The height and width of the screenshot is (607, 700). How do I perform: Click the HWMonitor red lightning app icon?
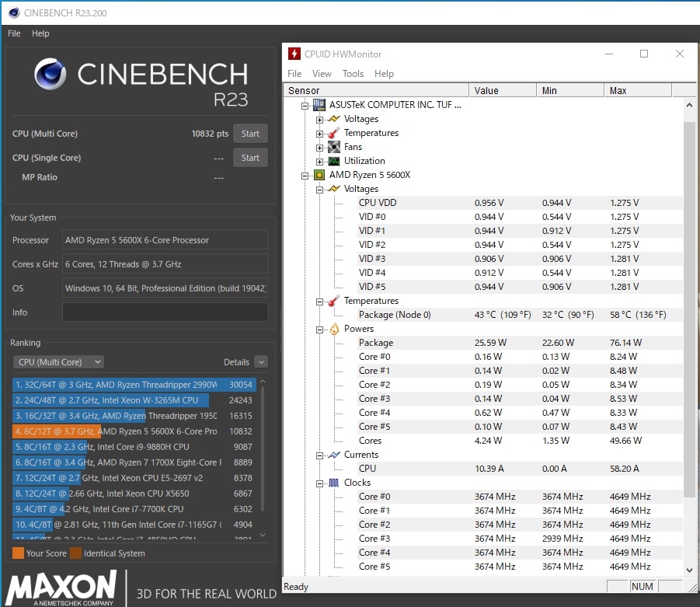294,54
